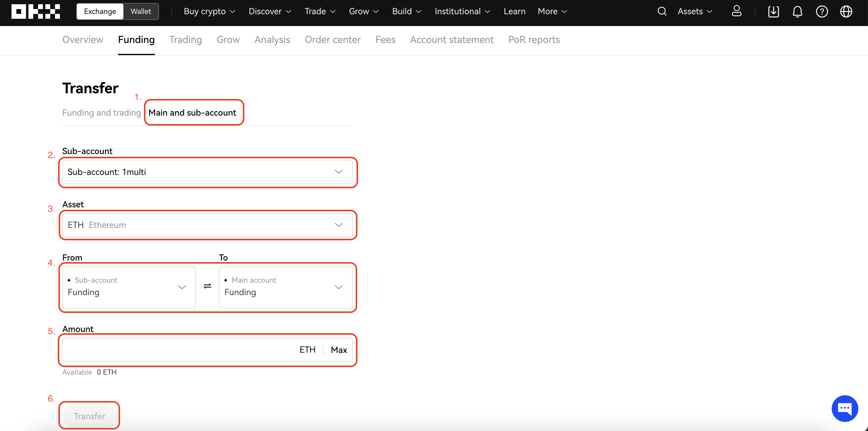Click the Available 0 ETH text
Screen dimensions: 868x431
tap(89, 372)
